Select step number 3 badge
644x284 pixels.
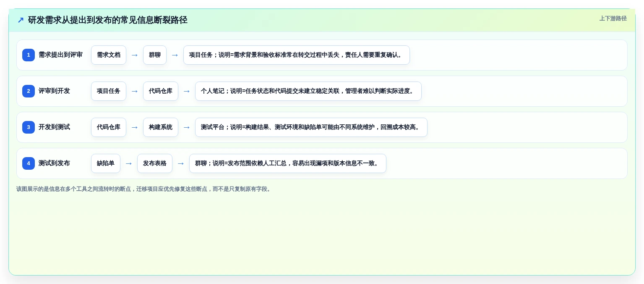click(29, 127)
